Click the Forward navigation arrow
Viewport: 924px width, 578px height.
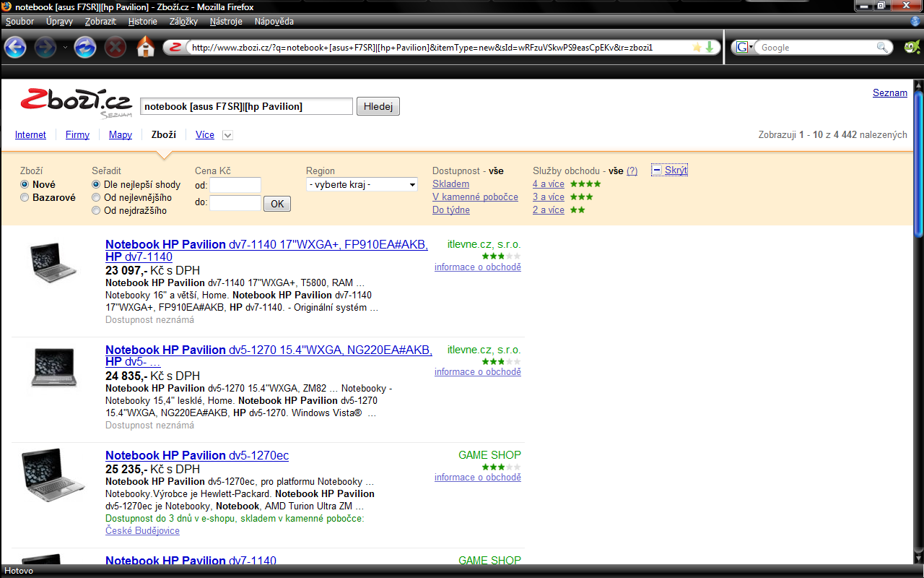(x=45, y=48)
